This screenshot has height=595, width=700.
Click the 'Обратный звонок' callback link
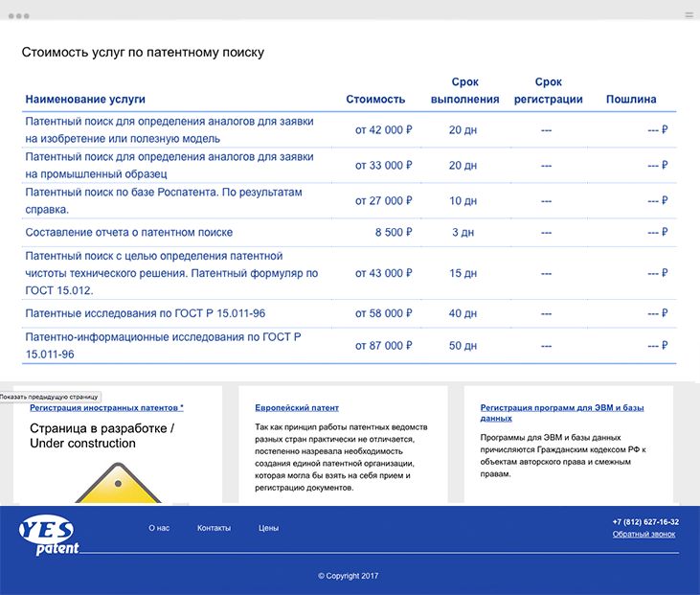coord(644,534)
